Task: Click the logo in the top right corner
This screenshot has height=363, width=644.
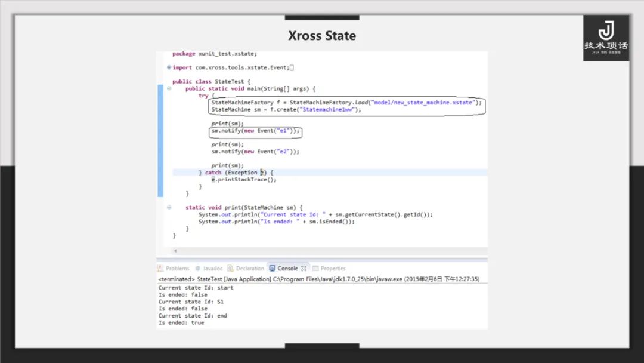Action: pyautogui.click(x=606, y=38)
